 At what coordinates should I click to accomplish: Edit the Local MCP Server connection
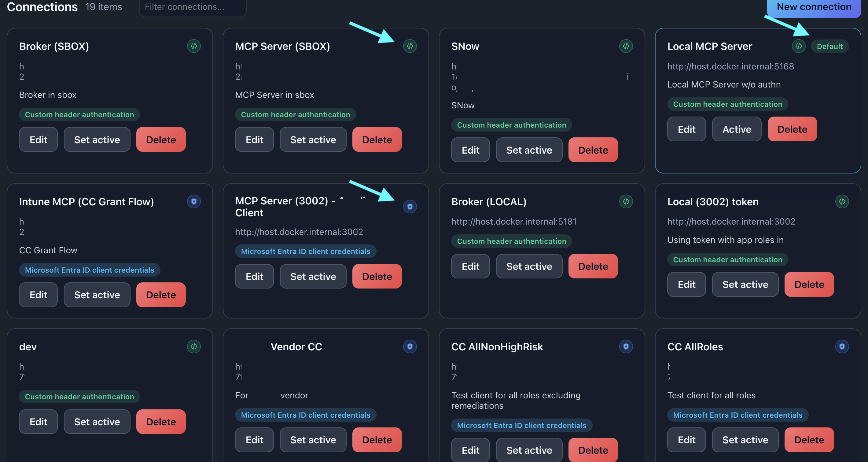[x=686, y=129]
